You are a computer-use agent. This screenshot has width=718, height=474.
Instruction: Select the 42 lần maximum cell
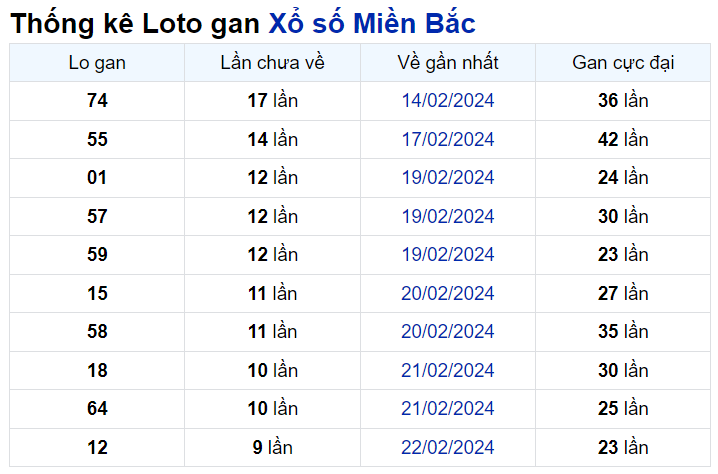click(623, 140)
